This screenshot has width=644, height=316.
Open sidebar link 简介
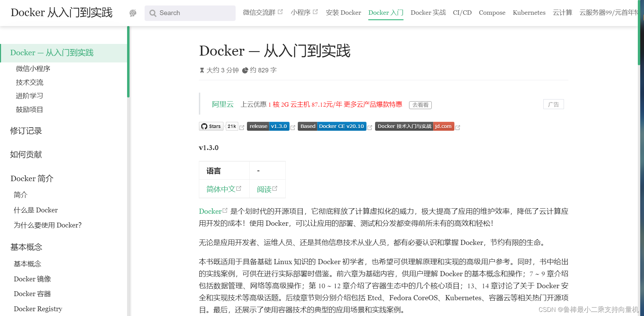[21, 195]
